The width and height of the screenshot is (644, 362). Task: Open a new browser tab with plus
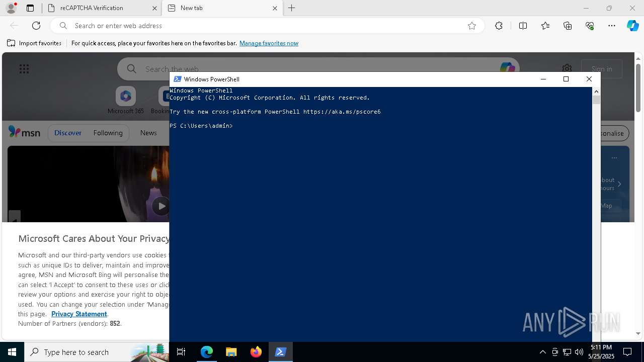(x=292, y=8)
